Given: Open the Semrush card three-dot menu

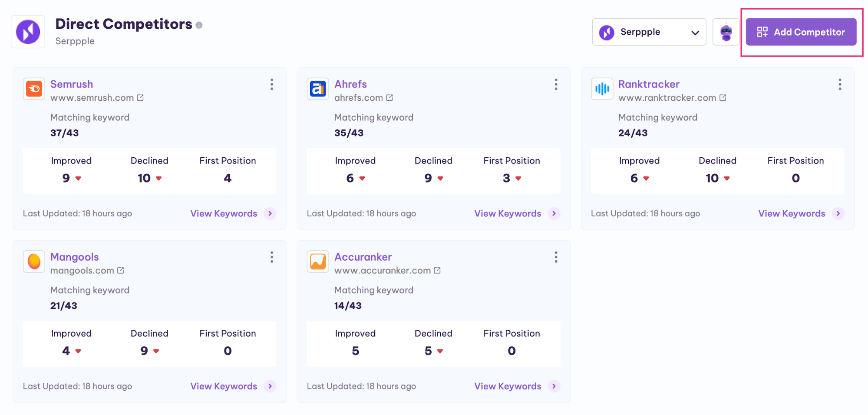Looking at the screenshot, I should point(272,84).
